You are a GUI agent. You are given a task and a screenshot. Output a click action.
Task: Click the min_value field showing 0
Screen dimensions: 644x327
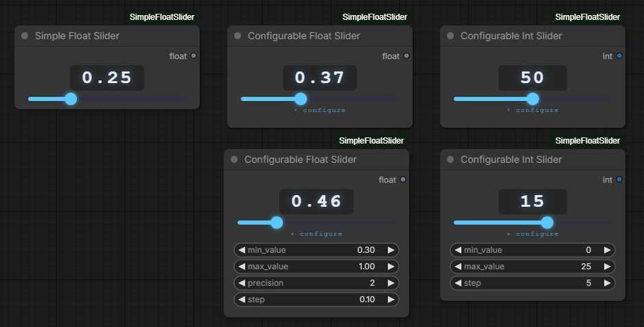tap(533, 250)
